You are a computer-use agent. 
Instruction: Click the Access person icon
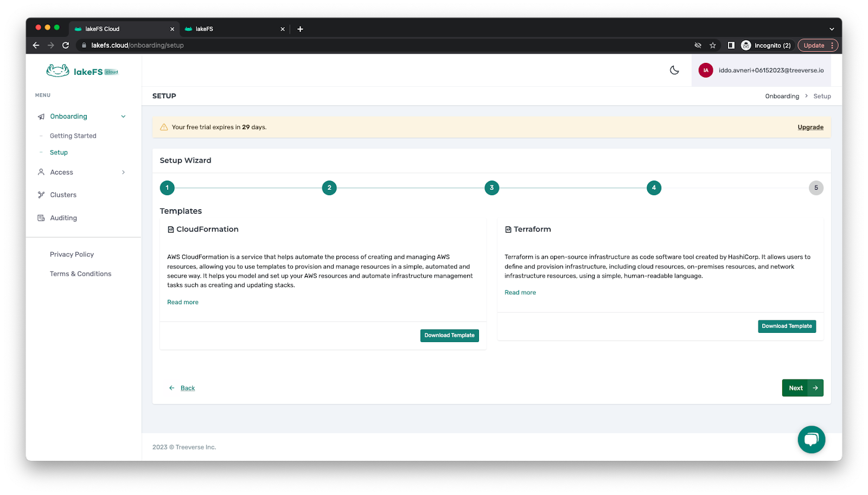point(41,172)
